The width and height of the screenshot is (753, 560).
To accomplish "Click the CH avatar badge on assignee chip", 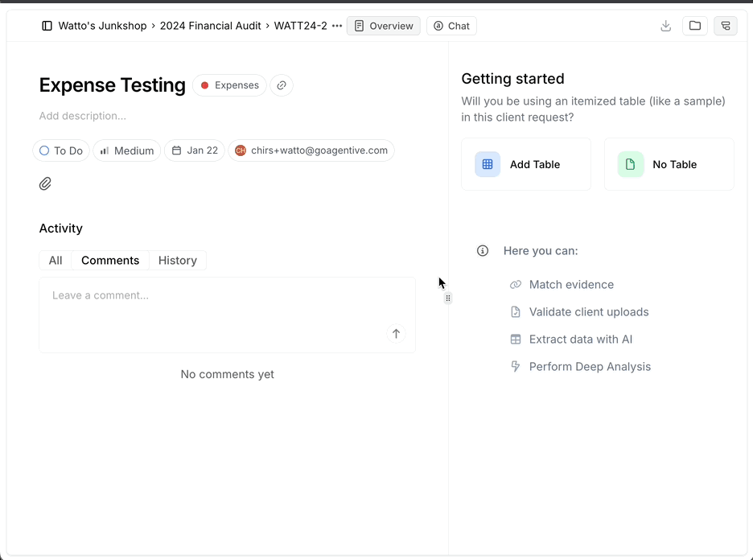I will [239, 150].
